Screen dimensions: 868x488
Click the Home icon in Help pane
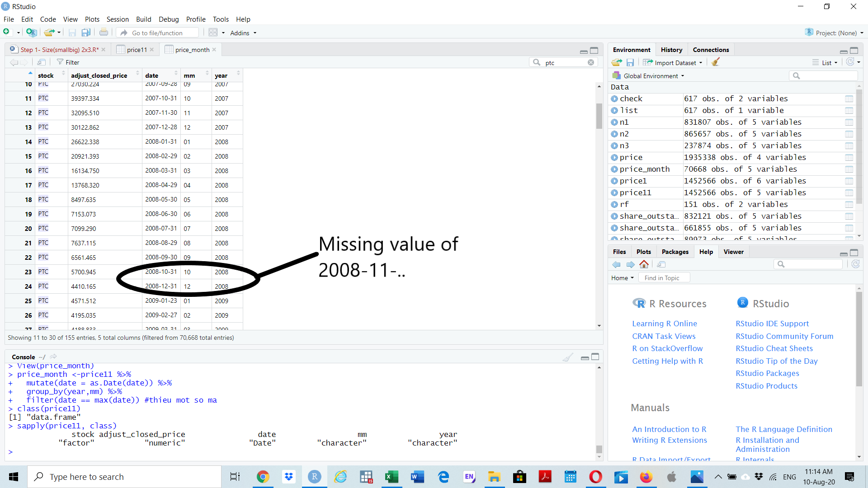pos(644,264)
